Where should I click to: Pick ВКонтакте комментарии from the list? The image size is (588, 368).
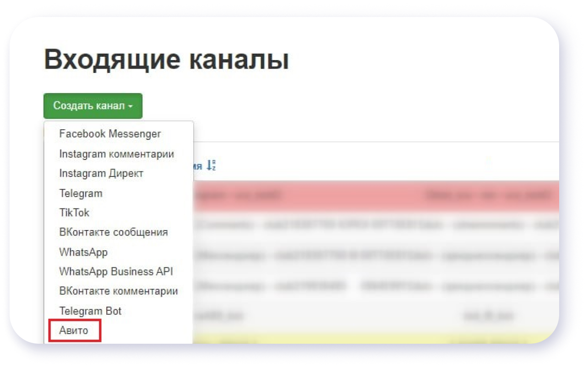[118, 291]
